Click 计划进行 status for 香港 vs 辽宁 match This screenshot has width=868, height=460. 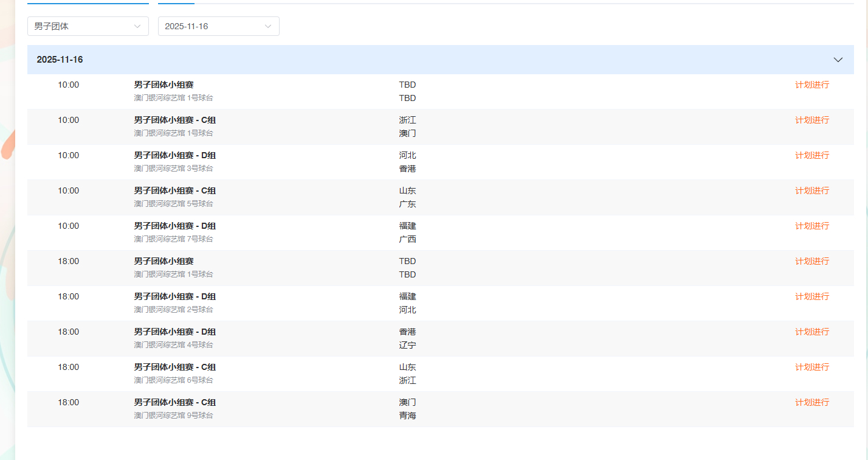812,332
